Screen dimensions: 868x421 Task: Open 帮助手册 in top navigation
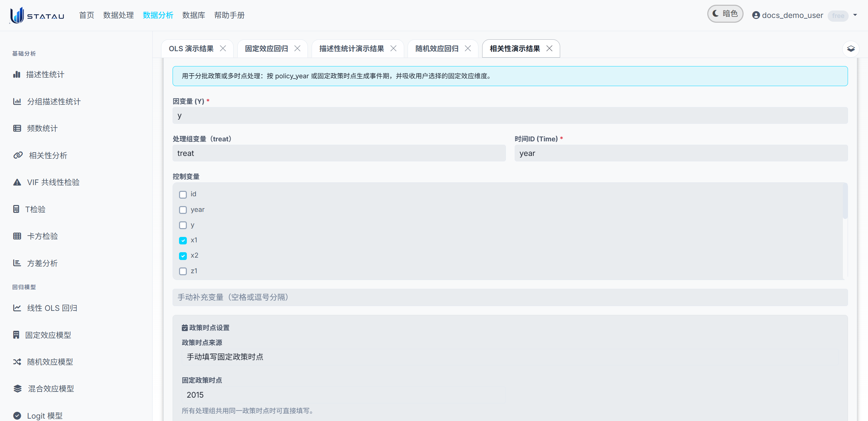click(x=229, y=15)
